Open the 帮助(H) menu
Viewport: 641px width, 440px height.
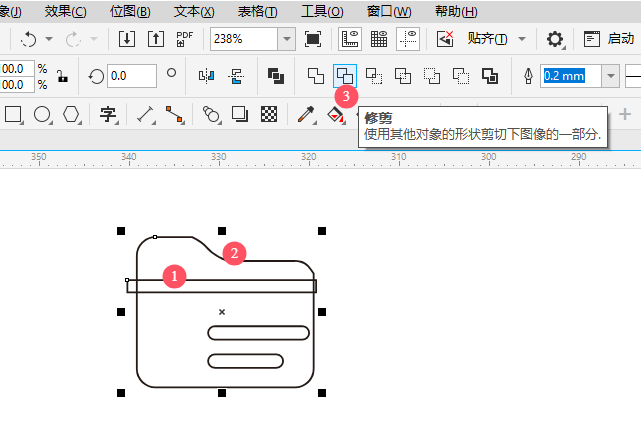click(x=456, y=11)
